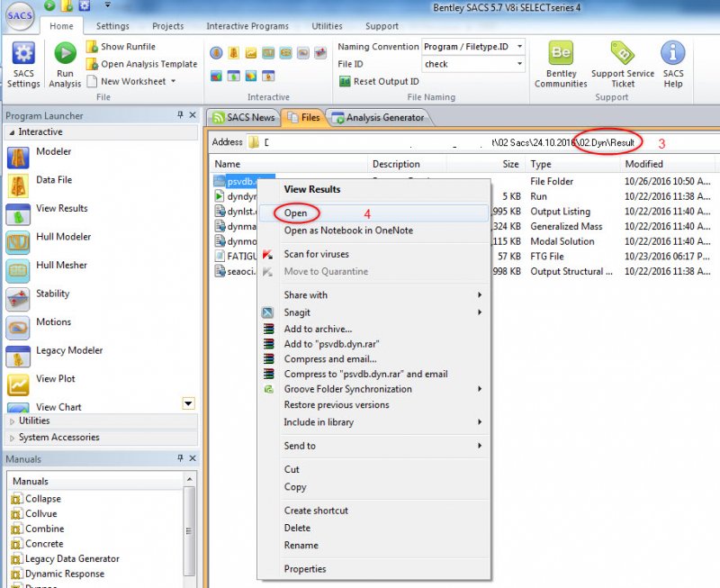Open Bentley Communities
Viewport: 720px width, 588px height.
(561, 64)
